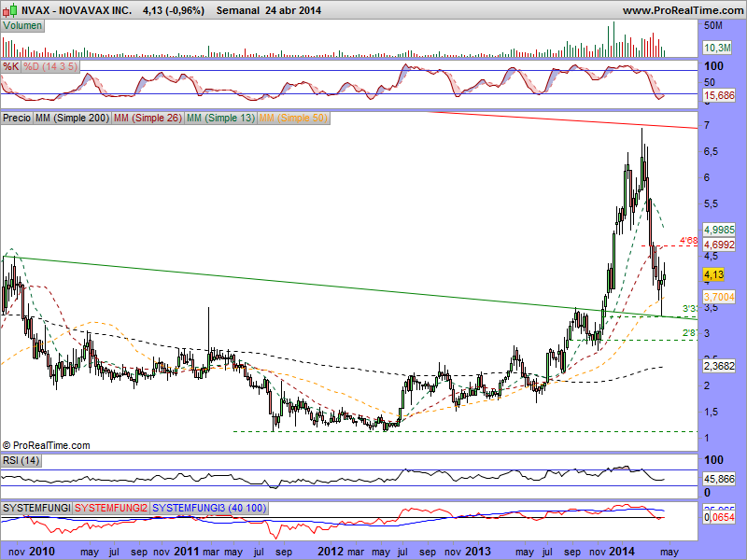Image resolution: width=747 pixels, height=560 pixels.
Task: Select the MM (Simple 200) label
Action: point(72,118)
